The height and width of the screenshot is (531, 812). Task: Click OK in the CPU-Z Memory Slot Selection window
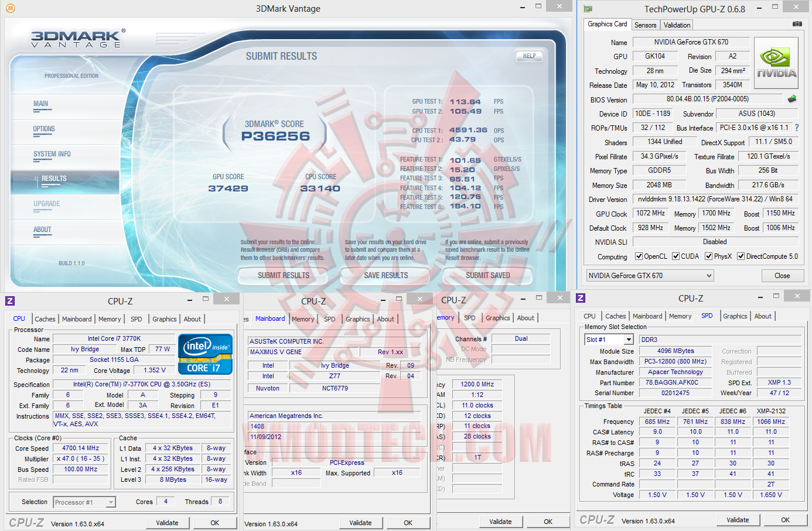(786, 520)
